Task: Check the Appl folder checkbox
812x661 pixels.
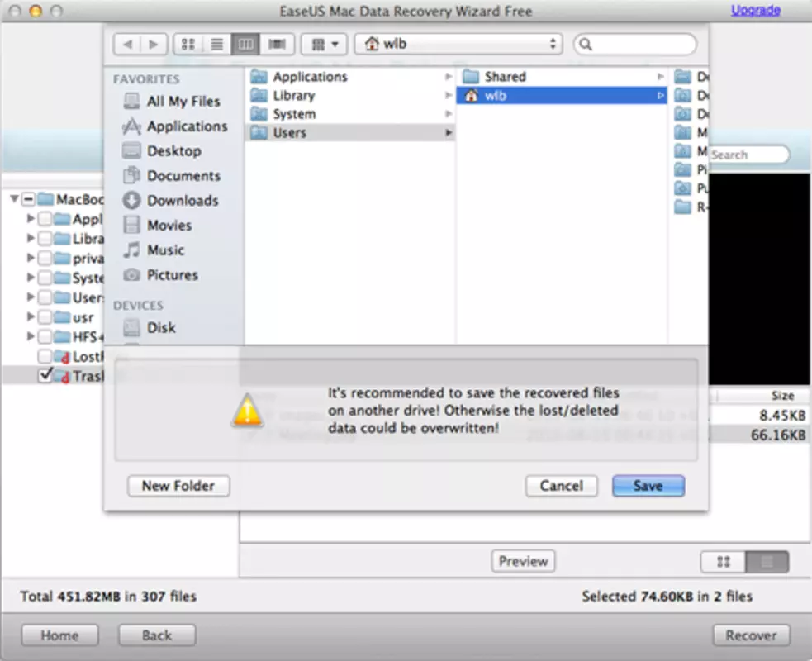Action: (x=45, y=219)
